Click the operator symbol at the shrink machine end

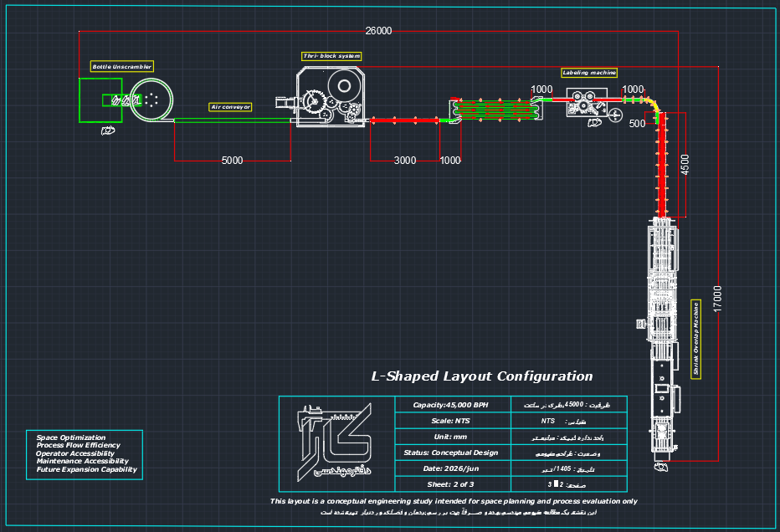(x=661, y=467)
